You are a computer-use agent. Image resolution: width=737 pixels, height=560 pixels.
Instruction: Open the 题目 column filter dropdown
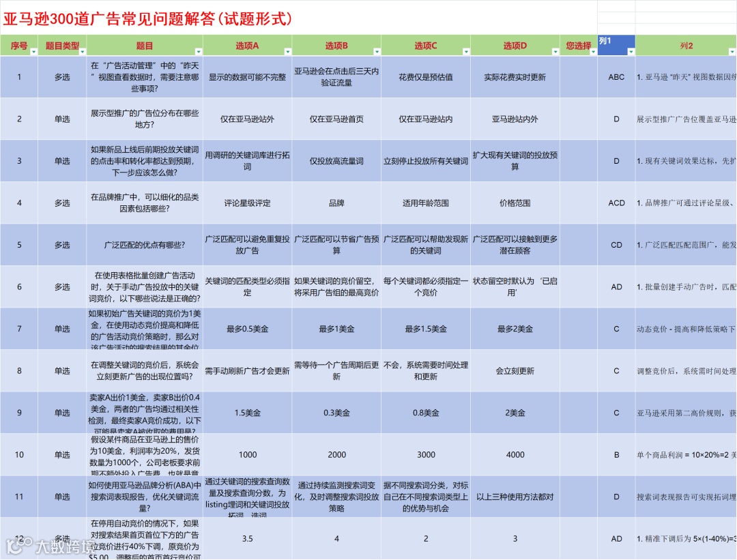pyautogui.click(x=199, y=52)
